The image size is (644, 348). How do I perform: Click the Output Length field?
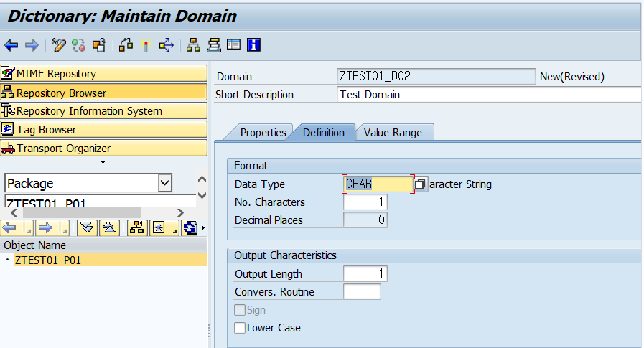click(365, 273)
